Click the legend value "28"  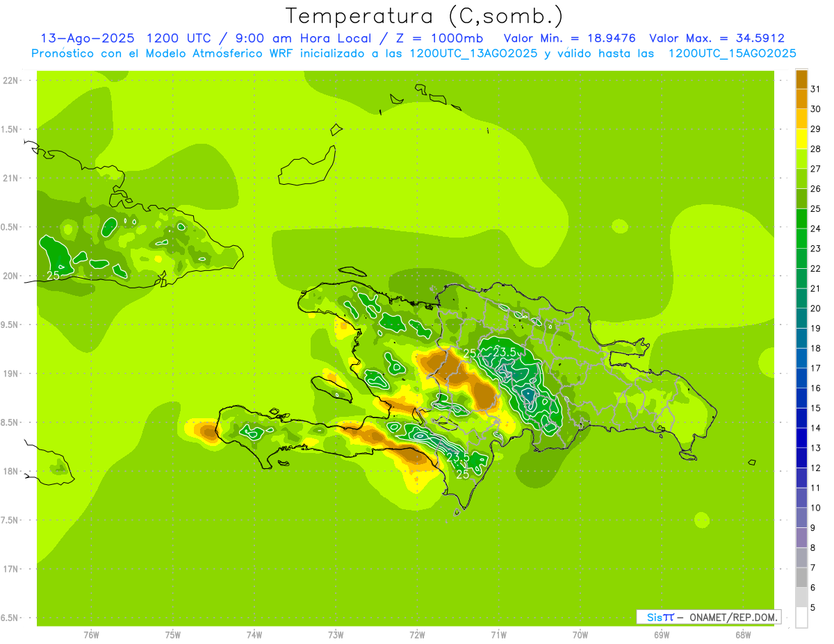[816, 149]
